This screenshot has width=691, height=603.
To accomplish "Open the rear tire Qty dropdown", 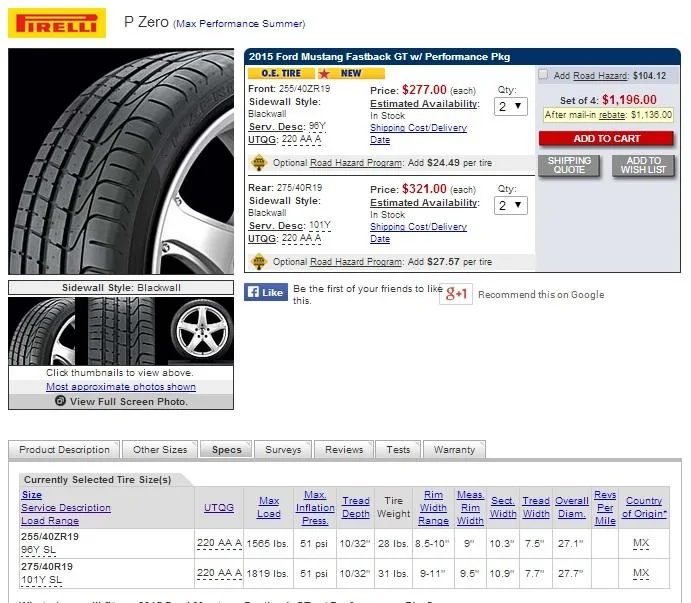I will (511, 205).
